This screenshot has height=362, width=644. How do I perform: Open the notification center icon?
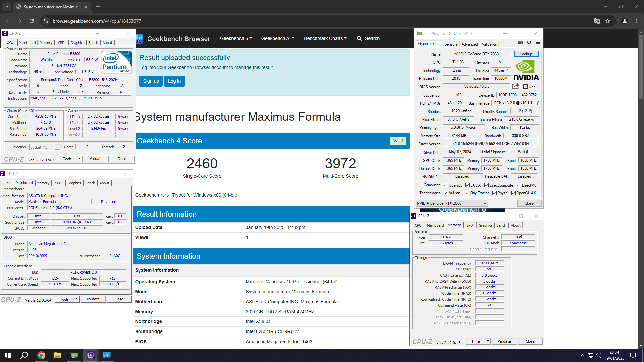(x=633, y=355)
